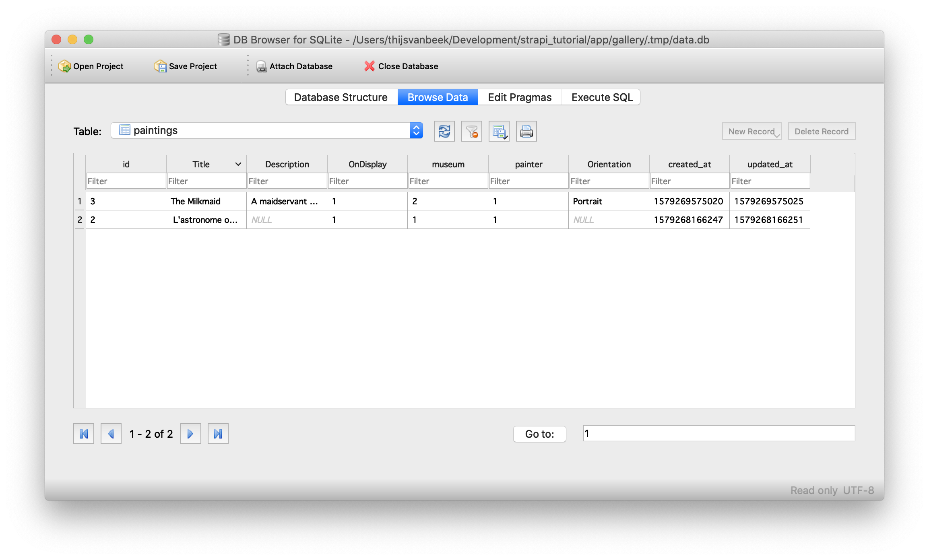Go to the next page of records
Screen dimensions: 929x560
[190, 434]
